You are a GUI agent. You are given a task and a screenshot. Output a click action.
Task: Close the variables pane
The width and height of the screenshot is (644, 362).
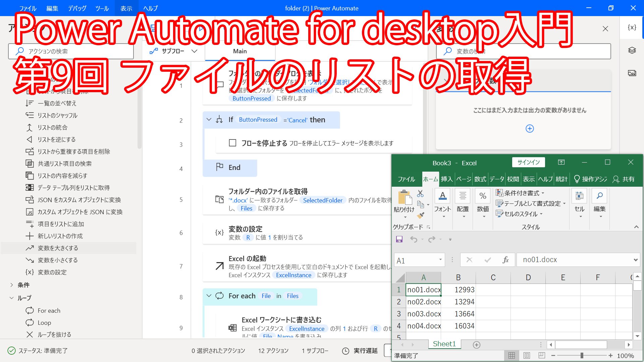(605, 29)
